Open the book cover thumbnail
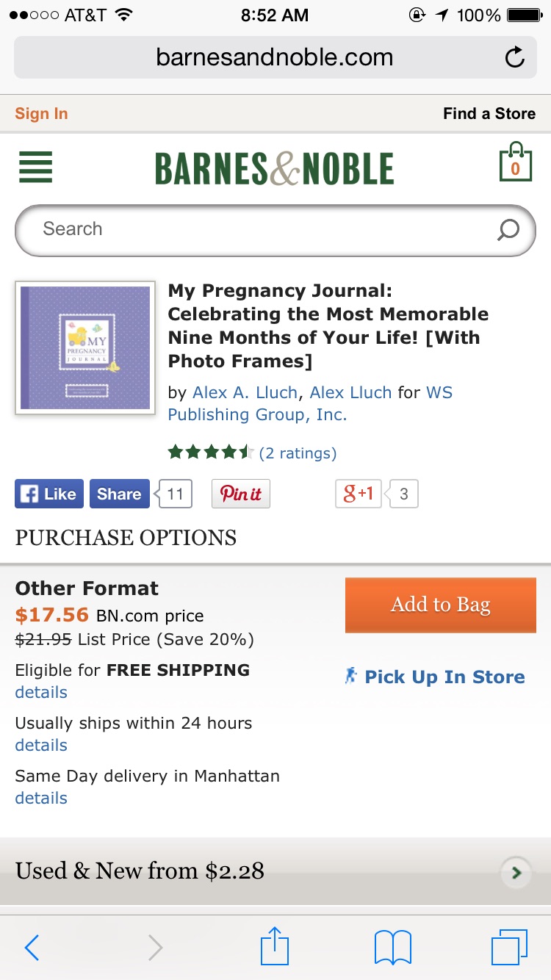551x980 pixels. point(85,347)
